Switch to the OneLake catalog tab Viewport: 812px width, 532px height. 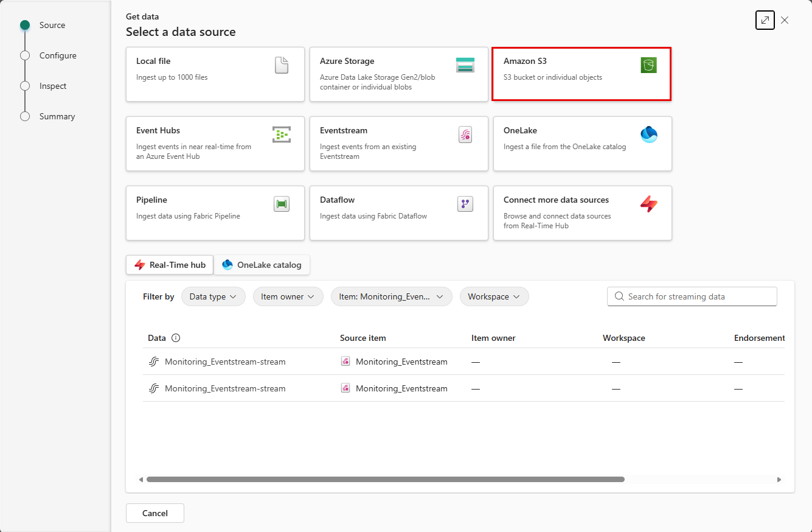coord(262,265)
